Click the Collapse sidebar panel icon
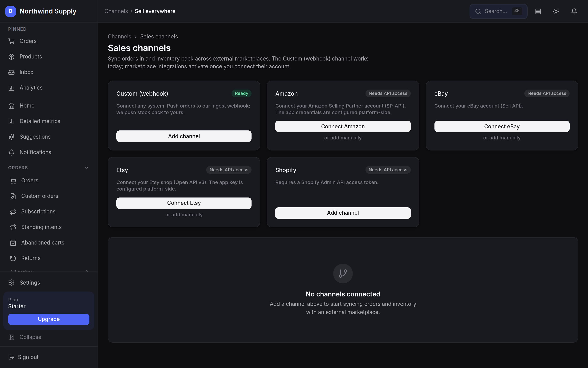 click(x=11, y=337)
